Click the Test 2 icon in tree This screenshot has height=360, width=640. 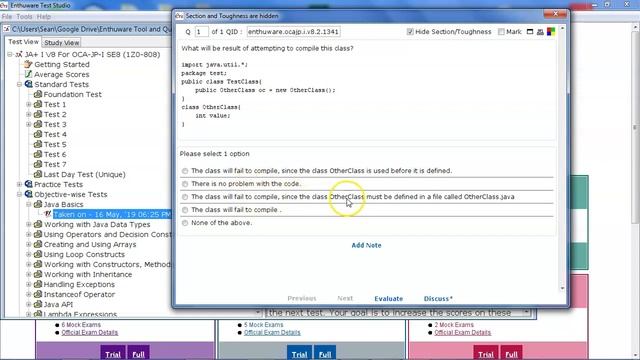pos(38,114)
